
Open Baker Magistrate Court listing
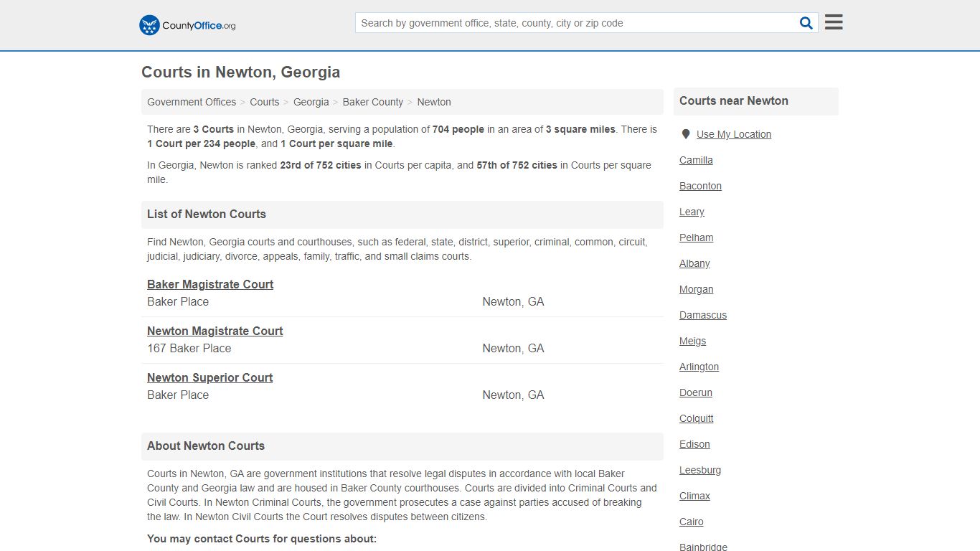(210, 284)
